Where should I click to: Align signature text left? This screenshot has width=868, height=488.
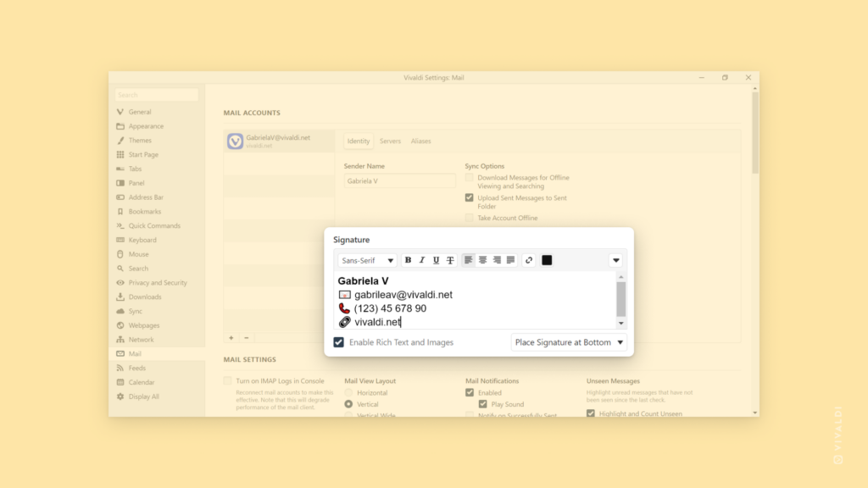(x=468, y=260)
